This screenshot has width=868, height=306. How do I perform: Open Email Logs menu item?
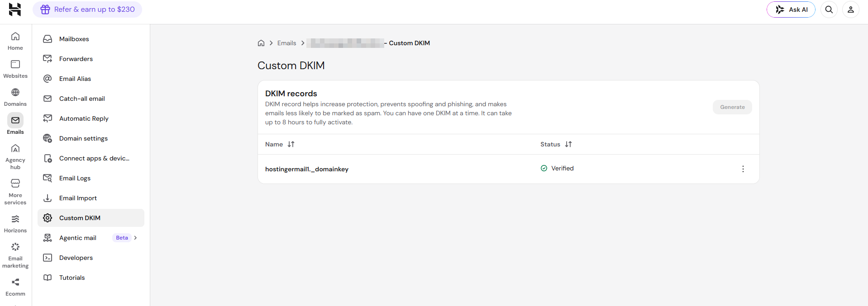91,178
